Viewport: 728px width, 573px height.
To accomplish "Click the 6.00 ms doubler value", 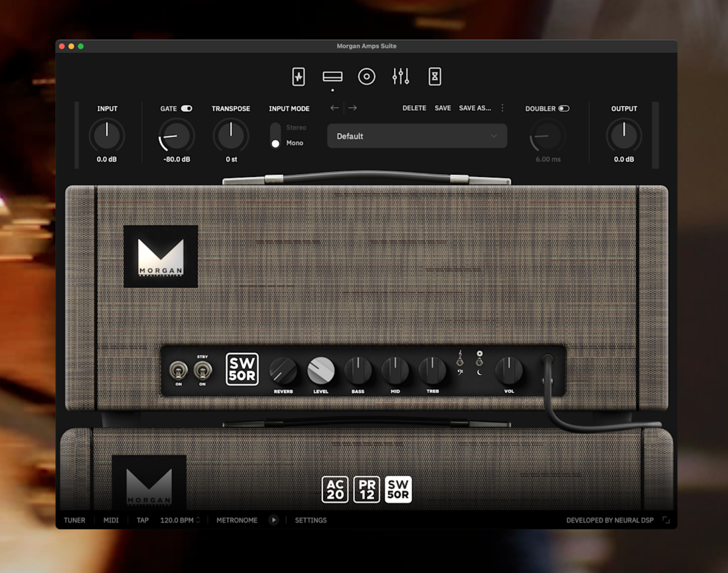I will click(548, 159).
